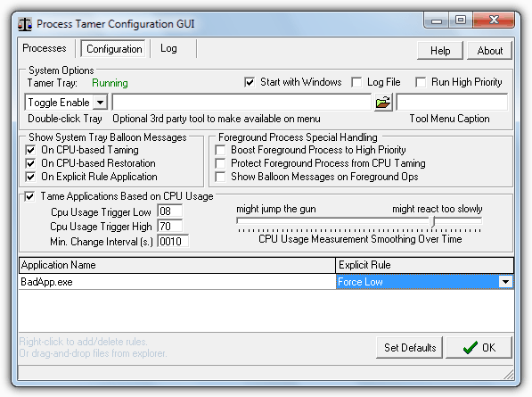Click the Cpu Usage Trigger Low field
This screenshot has width=532, height=397.
[x=169, y=211]
